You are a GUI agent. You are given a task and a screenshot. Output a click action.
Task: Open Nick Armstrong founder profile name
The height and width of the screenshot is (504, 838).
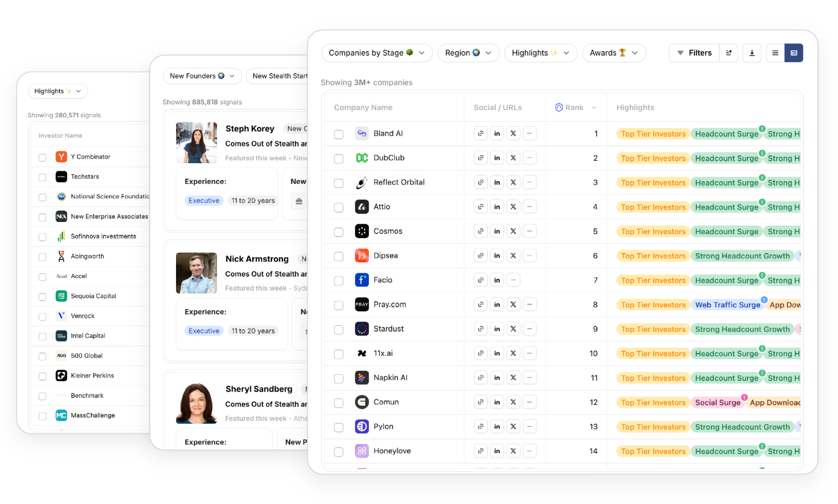coord(257,259)
